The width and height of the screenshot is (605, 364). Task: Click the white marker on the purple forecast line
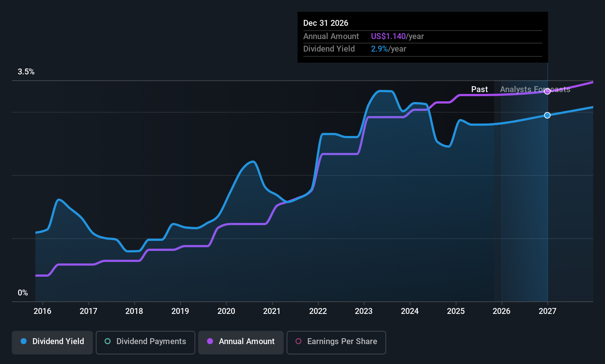coord(547,91)
